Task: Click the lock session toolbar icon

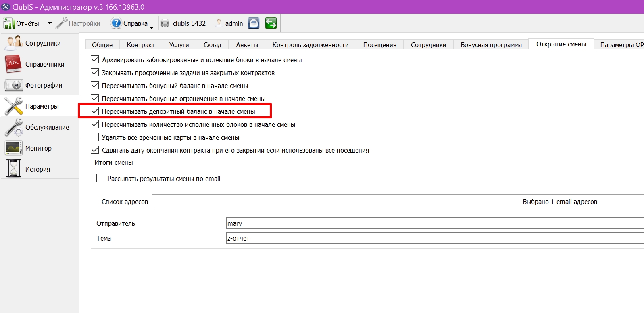Action: 254,23
